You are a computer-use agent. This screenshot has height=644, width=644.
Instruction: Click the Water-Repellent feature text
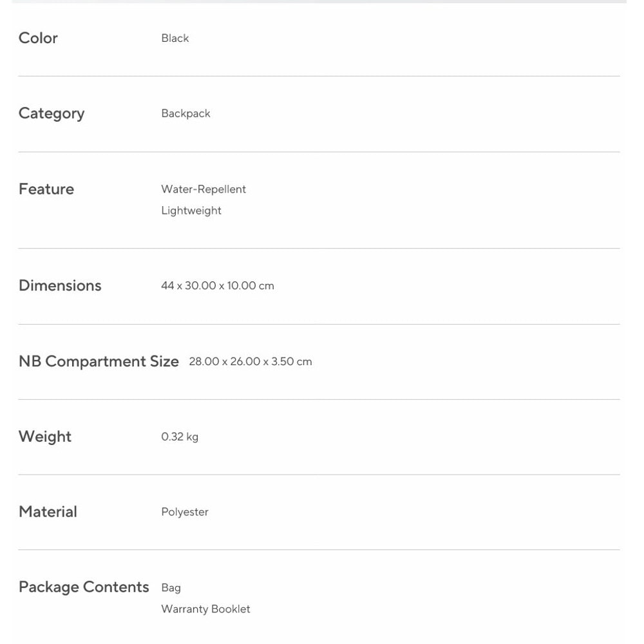(x=204, y=189)
